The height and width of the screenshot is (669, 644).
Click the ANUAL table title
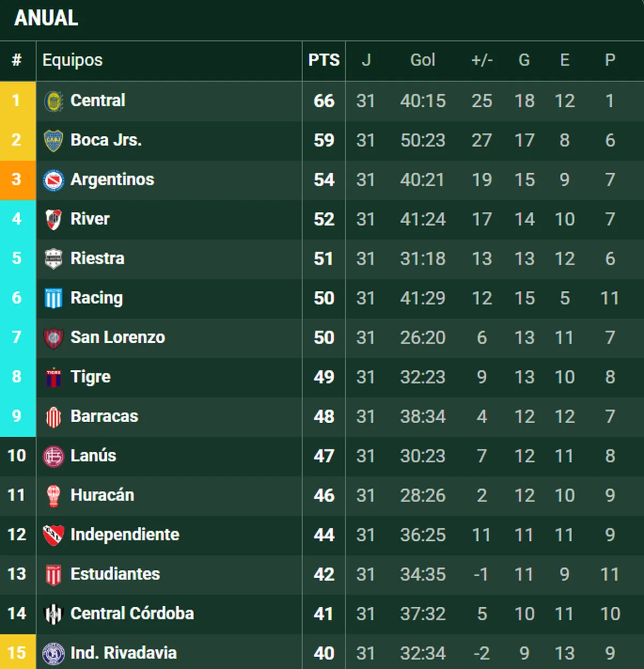click(46, 18)
